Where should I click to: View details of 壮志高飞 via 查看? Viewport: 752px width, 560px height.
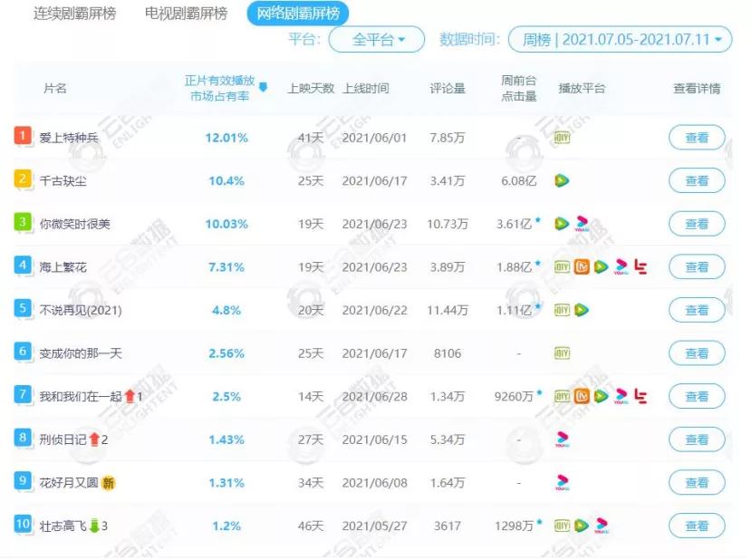(697, 526)
